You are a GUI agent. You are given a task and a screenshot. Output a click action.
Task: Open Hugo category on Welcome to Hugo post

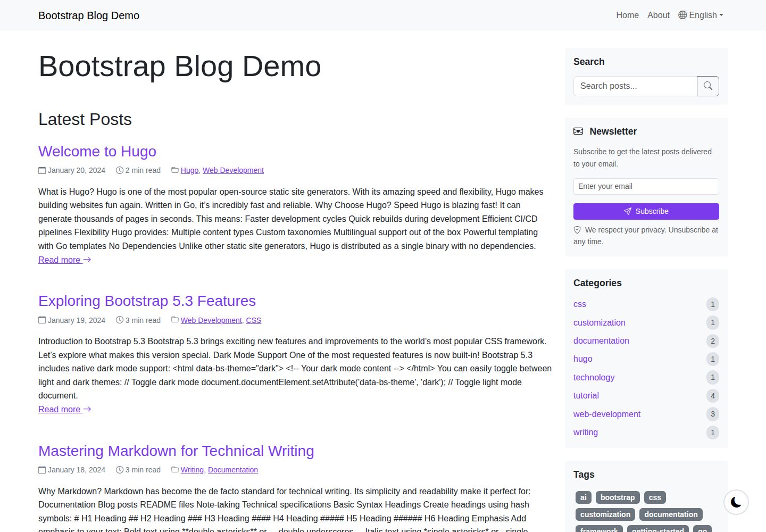[189, 170]
